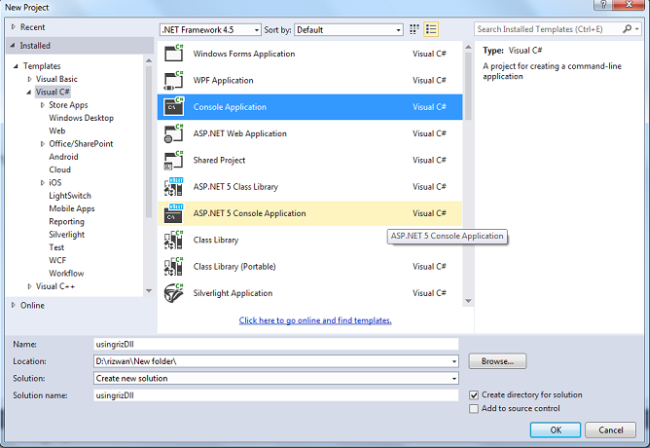Expand the Visual Basic node
The image size is (650, 448).
click(x=29, y=79)
